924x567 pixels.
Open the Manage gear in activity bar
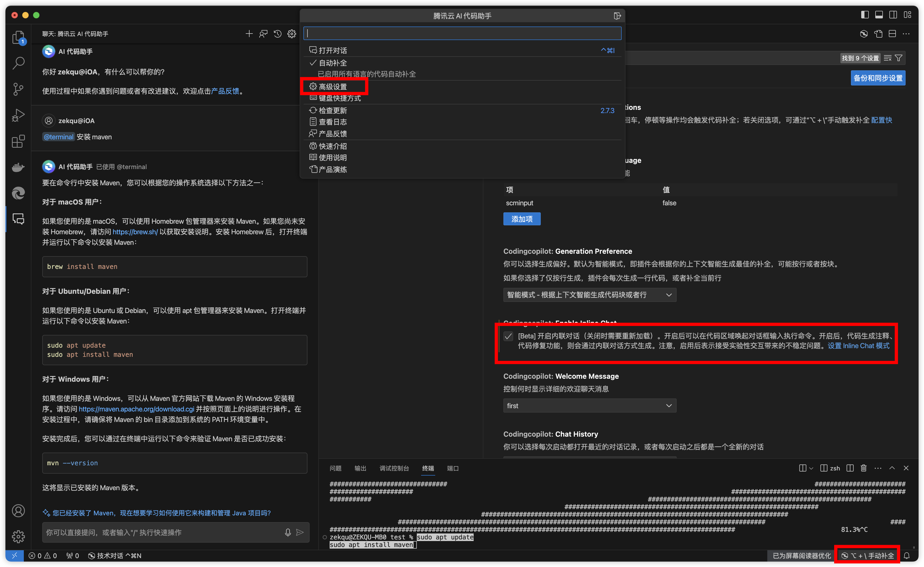click(x=18, y=537)
